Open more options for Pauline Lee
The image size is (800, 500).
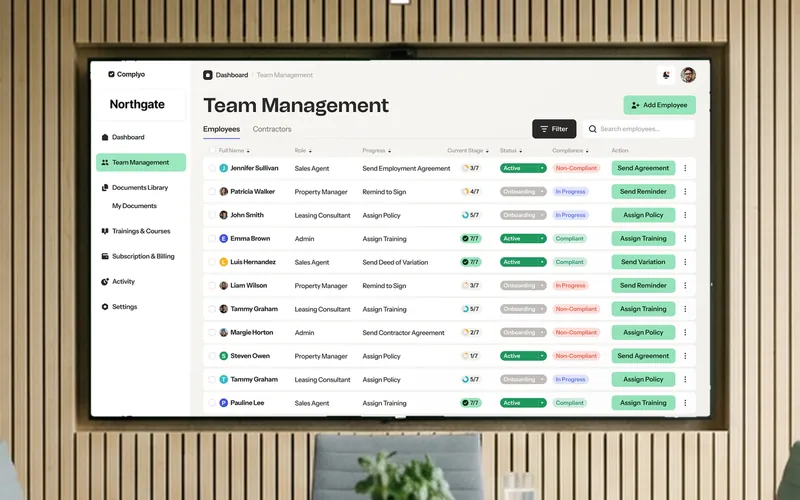click(x=685, y=403)
